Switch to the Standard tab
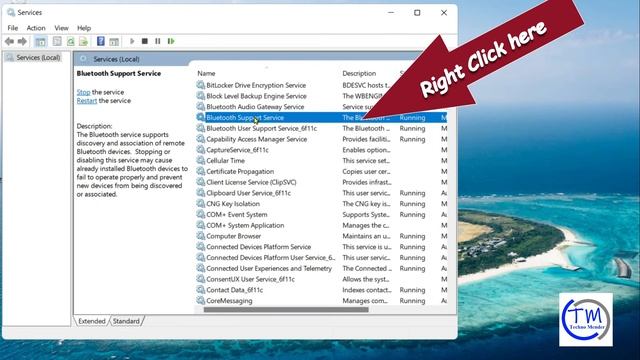This screenshot has height=360, width=640. (x=126, y=321)
